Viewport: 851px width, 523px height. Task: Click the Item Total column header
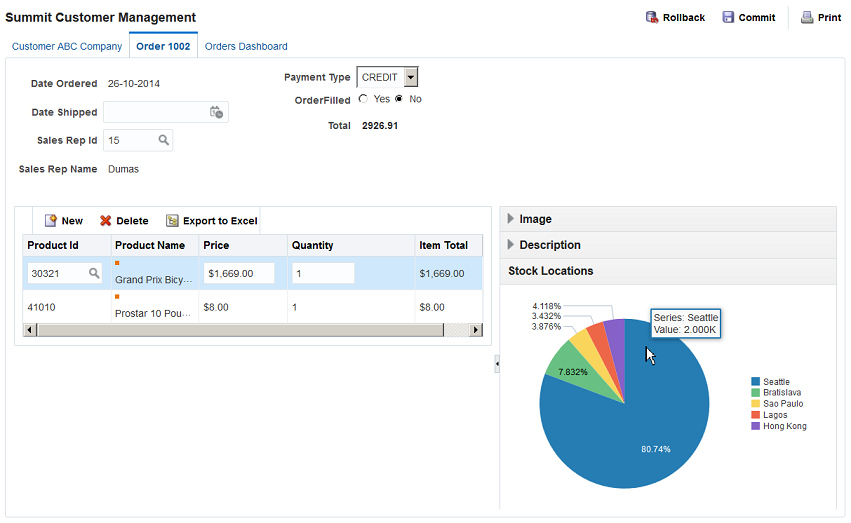tap(448, 245)
